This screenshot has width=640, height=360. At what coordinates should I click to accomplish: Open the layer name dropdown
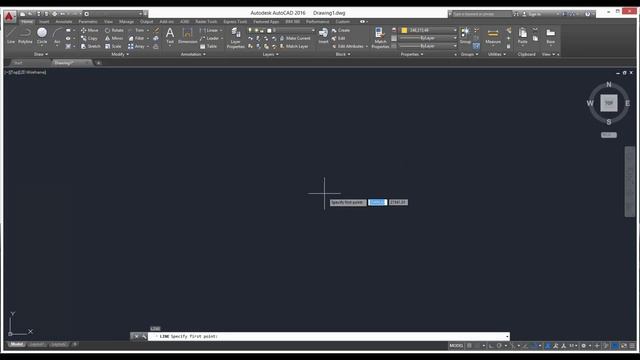(313, 30)
